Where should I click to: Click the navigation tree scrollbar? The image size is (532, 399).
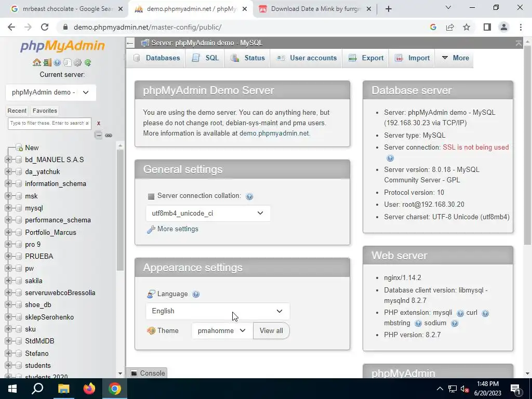pyautogui.click(x=120, y=210)
